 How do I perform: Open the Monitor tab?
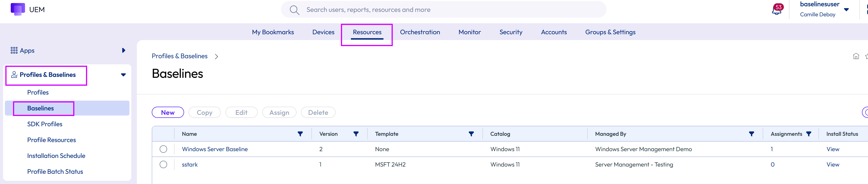[x=469, y=32]
